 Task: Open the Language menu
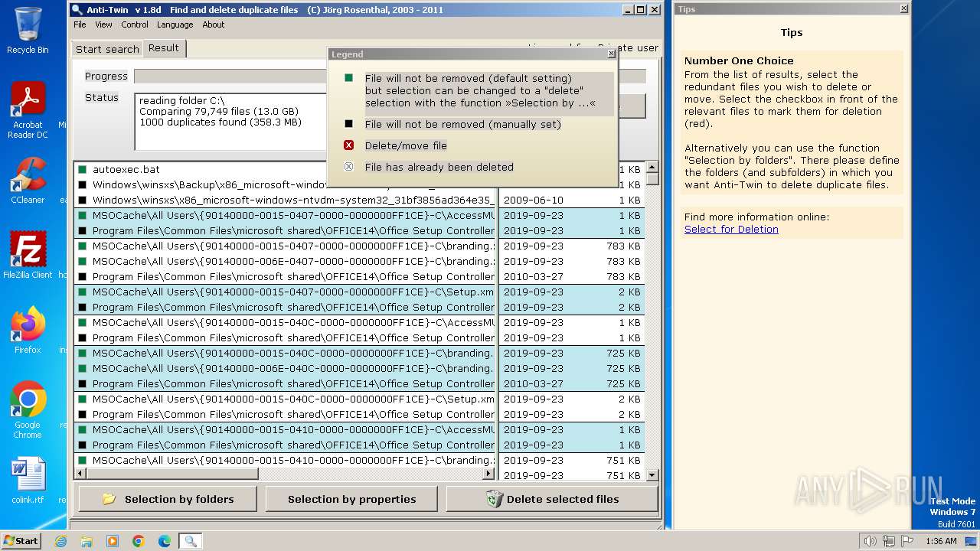[x=175, y=24]
